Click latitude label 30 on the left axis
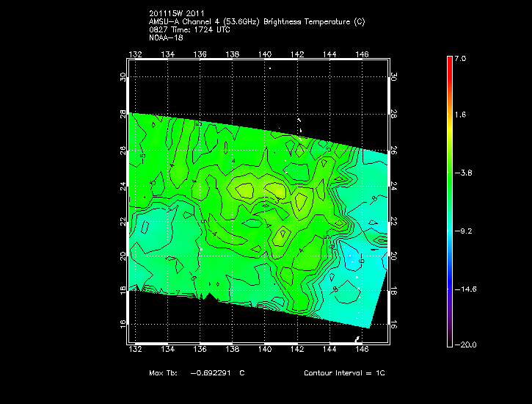The width and height of the screenshot is (532, 404). tap(123, 76)
